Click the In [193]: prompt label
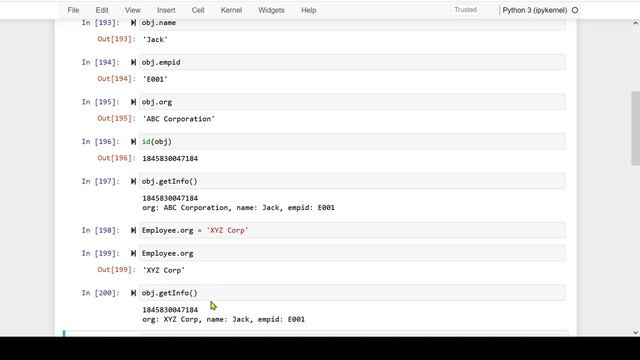Viewport: 640px width, 360px height. pyautogui.click(x=100, y=23)
